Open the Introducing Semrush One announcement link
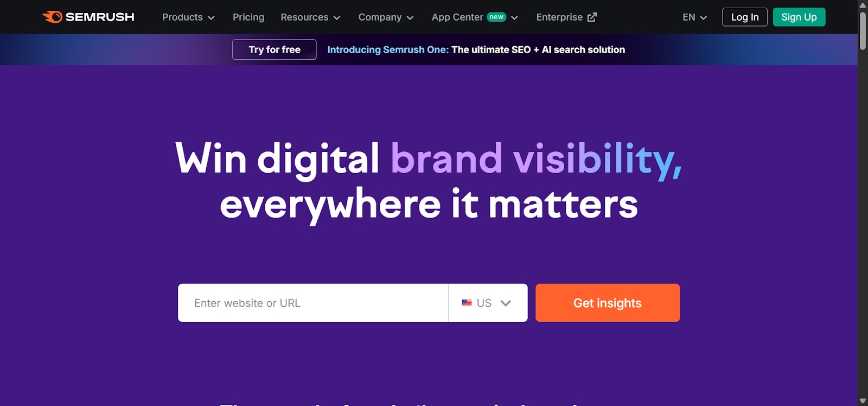This screenshot has width=868, height=406. point(476,50)
